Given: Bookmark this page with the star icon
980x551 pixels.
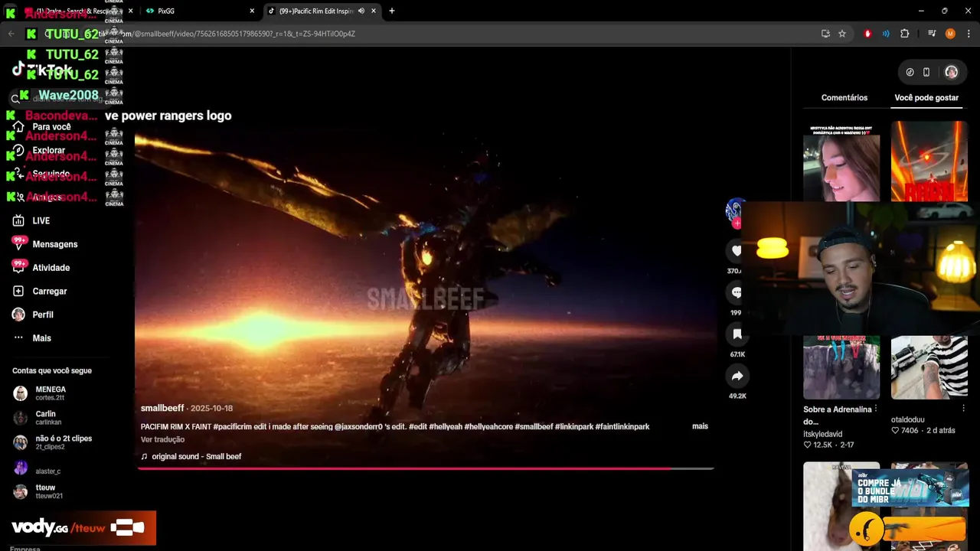Looking at the screenshot, I should coord(842,34).
